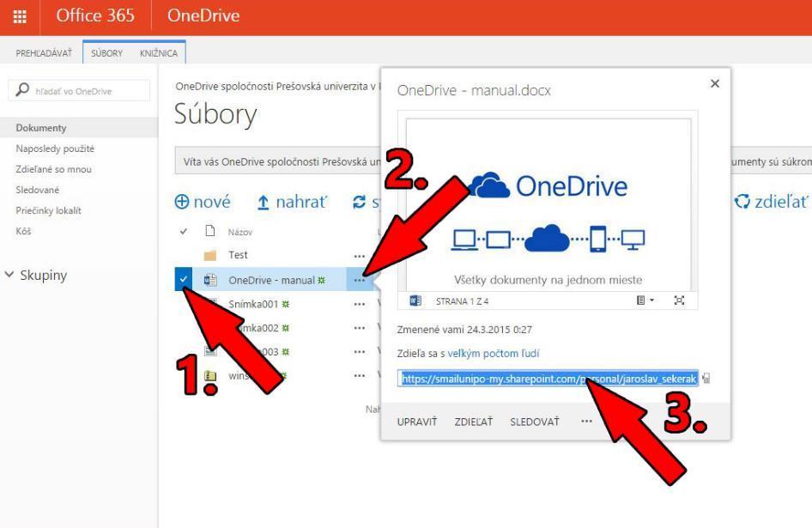Switch to the SÚBORY ribbon tab
Screen dimensions: 812x528
[106, 53]
